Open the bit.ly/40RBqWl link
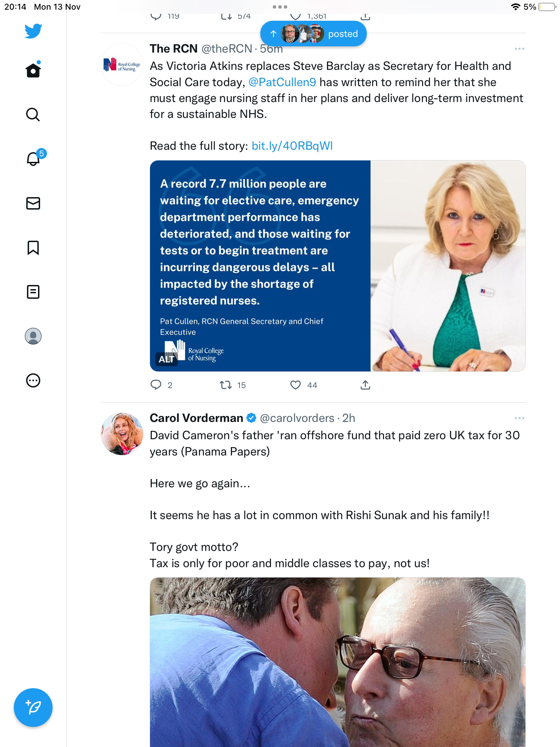This screenshot has width=560, height=747. point(292,146)
